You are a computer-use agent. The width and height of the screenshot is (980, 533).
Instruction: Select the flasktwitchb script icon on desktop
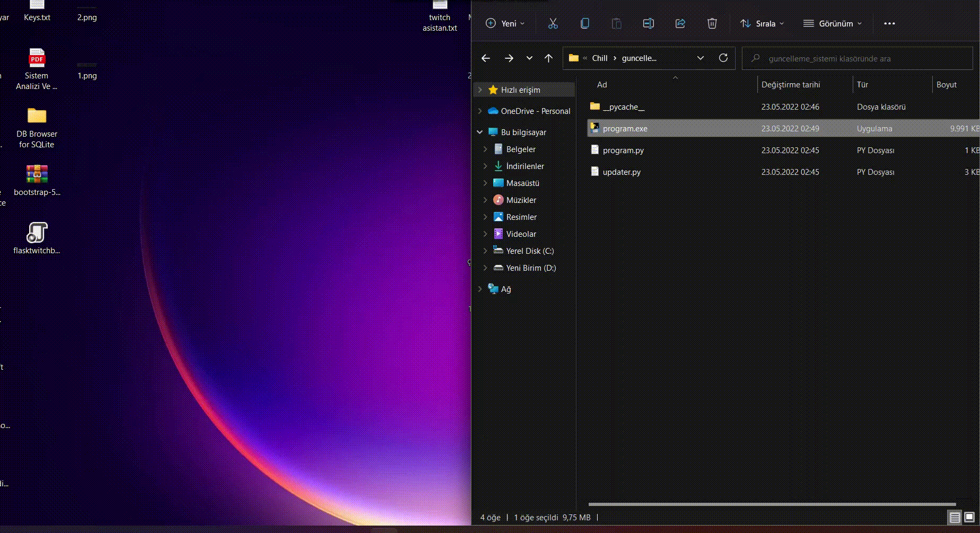(37, 238)
